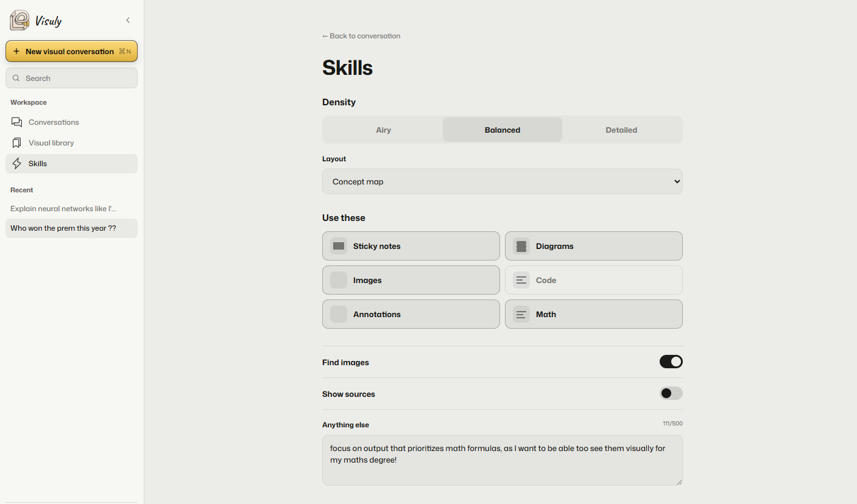Select Detailed density
Image resolution: width=857 pixels, height=504 pixels.
coord(621,130)
